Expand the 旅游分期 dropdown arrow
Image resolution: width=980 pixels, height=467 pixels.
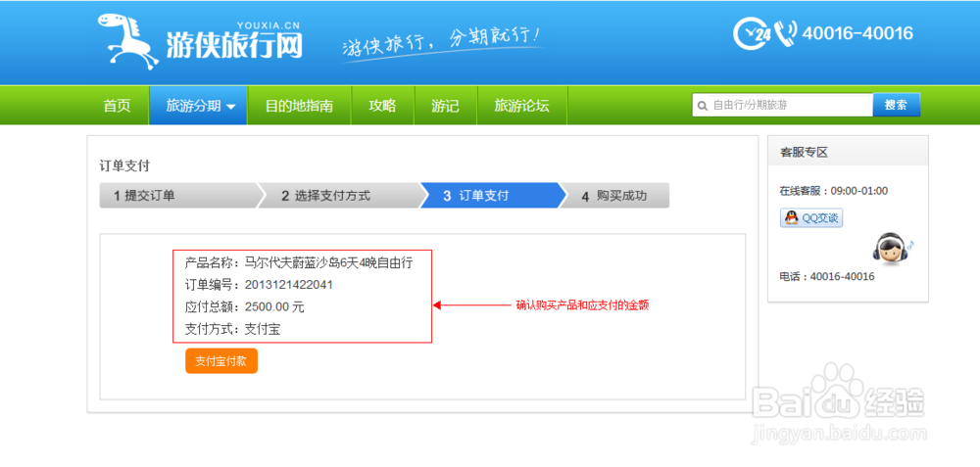pyautogui.click(x=230, y=107)
